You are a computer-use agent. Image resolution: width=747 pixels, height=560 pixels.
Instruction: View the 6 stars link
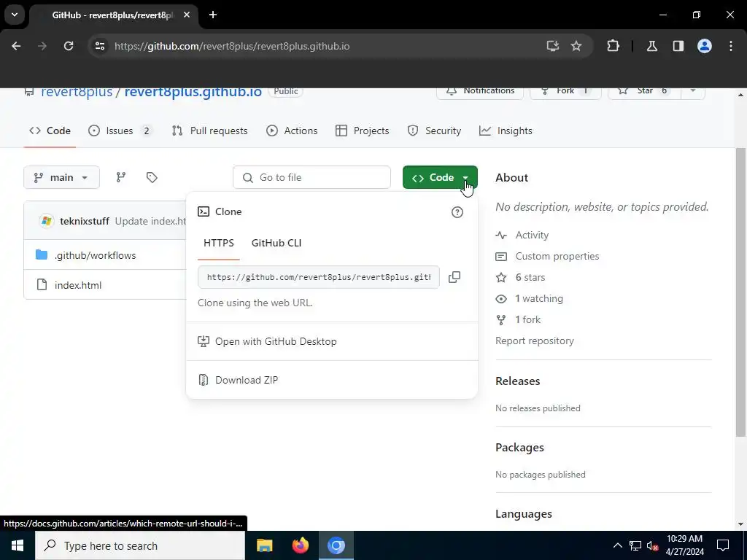pos(530,277)
